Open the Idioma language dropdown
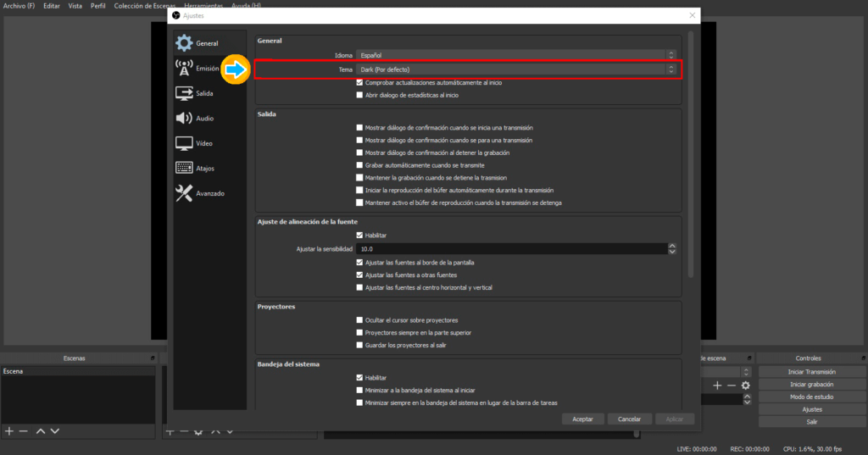 coord(517,55)
